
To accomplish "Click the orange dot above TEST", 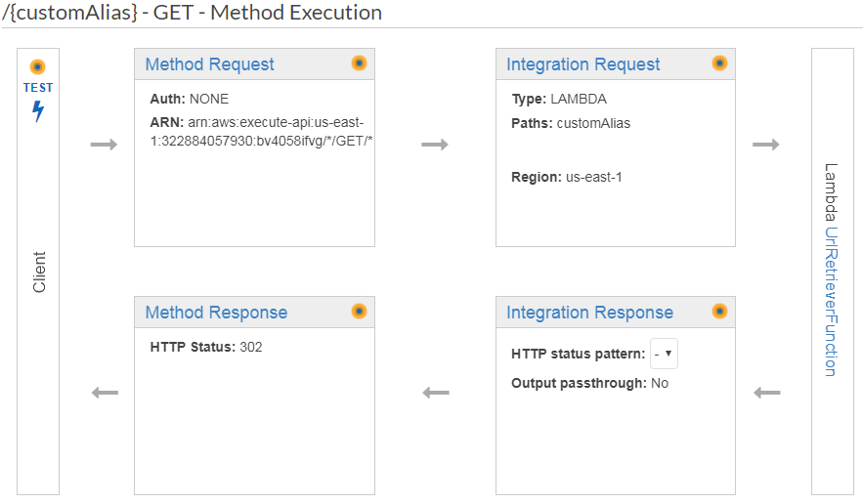I will (x=37, y=66).
